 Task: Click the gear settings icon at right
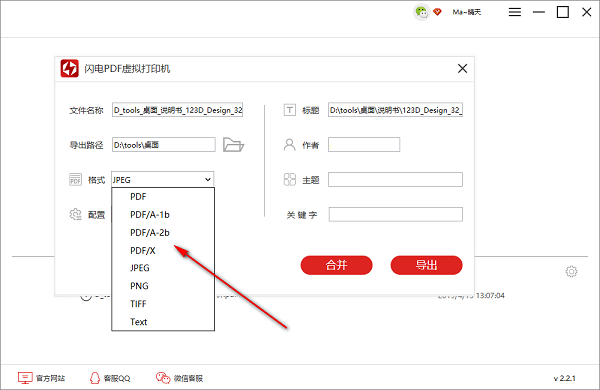(571, 271)
